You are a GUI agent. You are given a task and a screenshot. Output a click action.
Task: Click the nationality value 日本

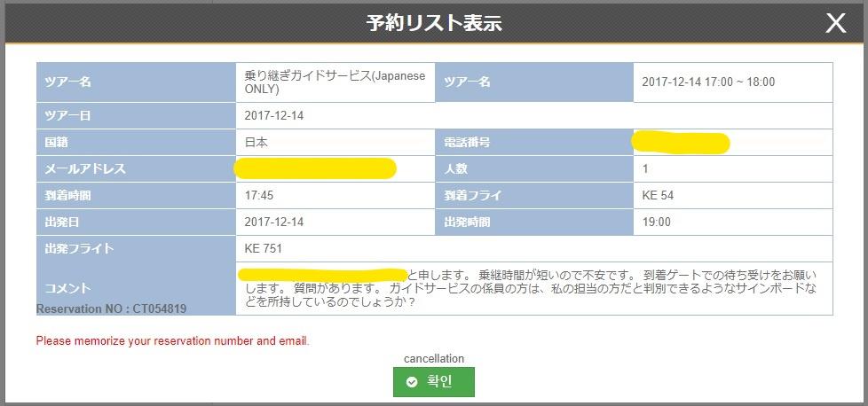(x=335, y=143)
